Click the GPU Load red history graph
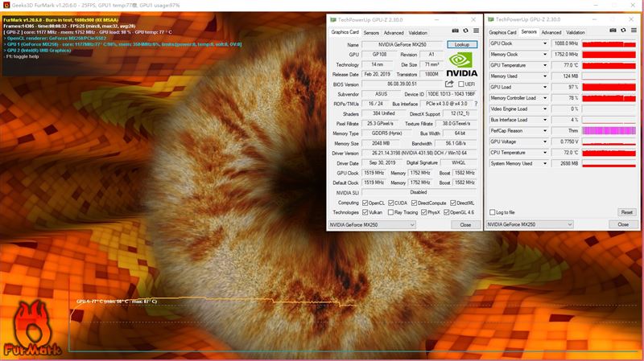Screen dimensions: 644x361 click(609, 87)
